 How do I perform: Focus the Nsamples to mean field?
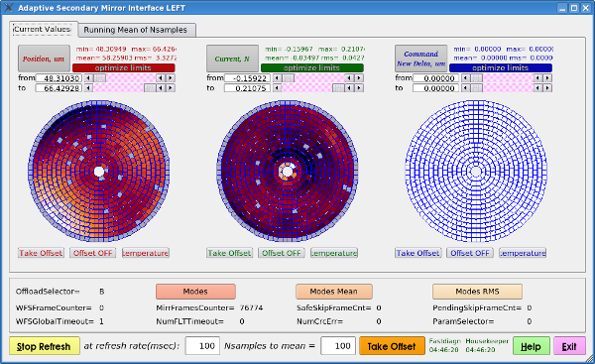click(x=338, y=346)
